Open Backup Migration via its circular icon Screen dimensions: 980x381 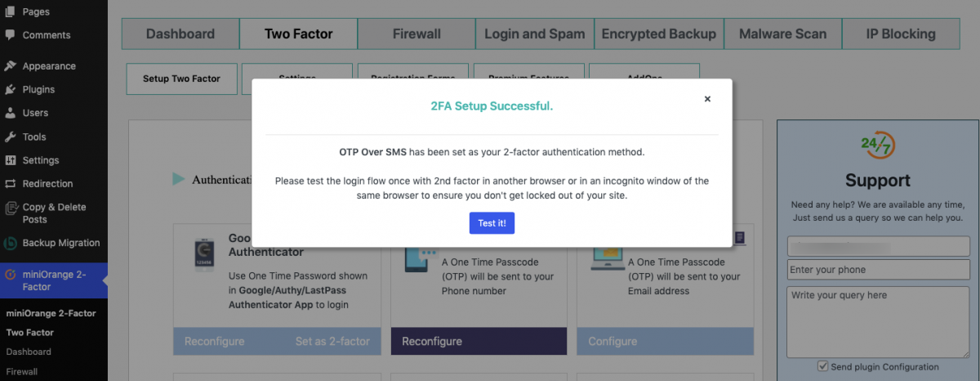click(x=10, y=243)
